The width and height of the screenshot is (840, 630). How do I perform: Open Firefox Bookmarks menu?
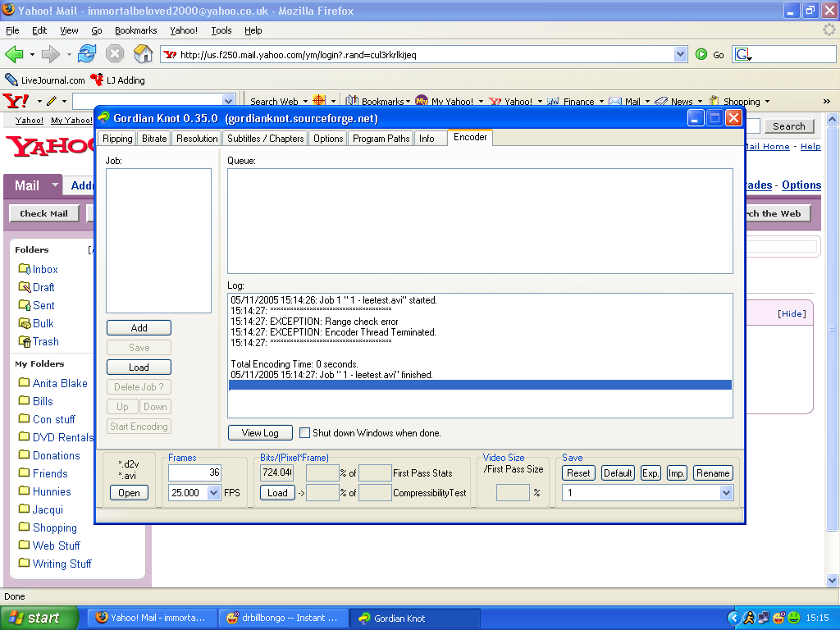(135, 30)
